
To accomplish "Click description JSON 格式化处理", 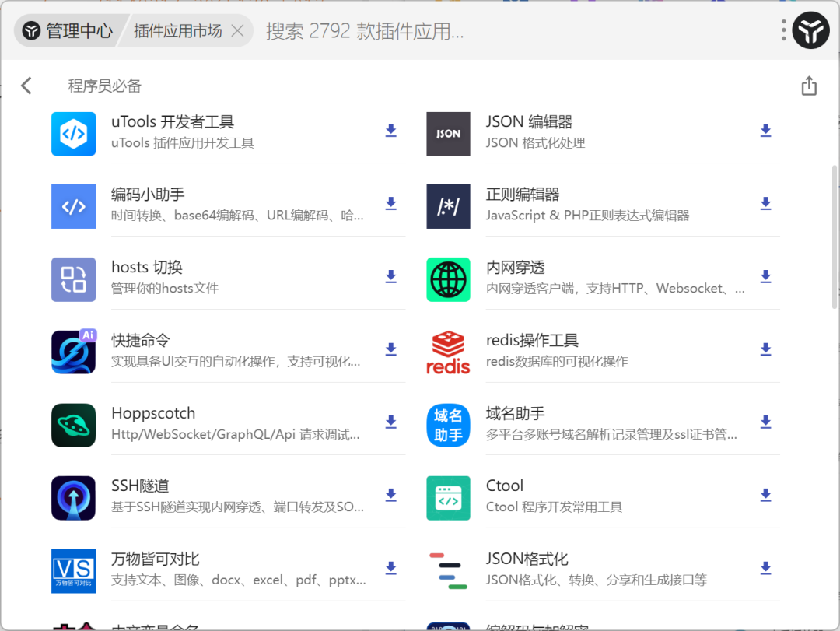I will 535,142.
